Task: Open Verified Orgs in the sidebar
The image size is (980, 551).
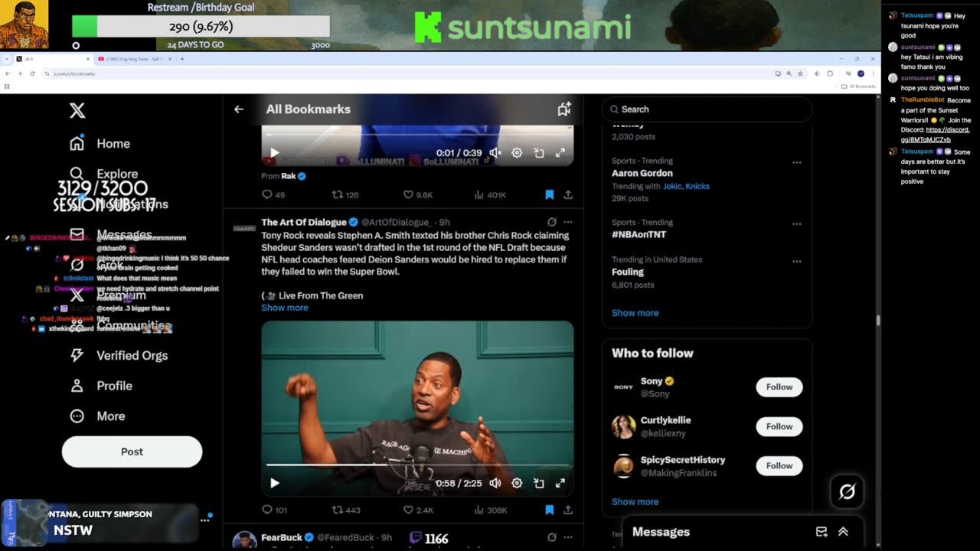Action: [x=119, y=356]
